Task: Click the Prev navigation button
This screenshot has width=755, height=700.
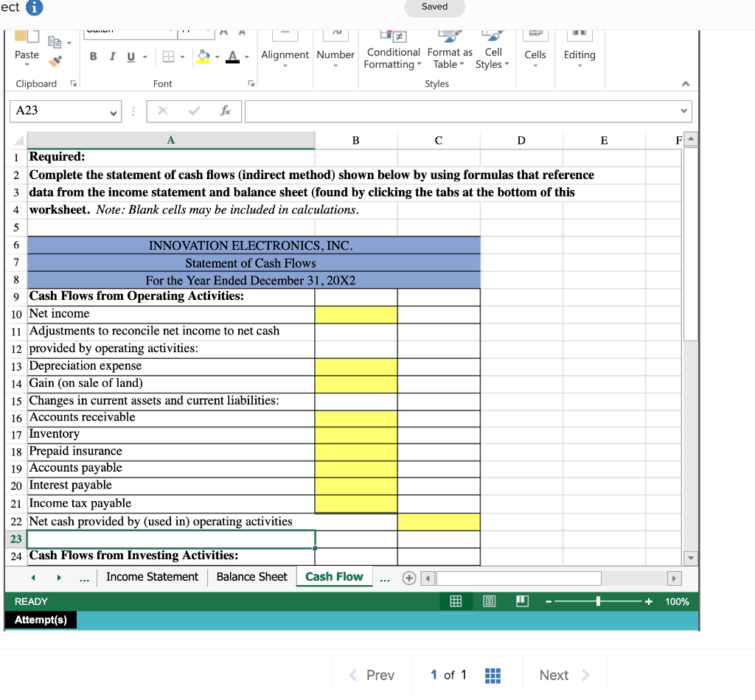Action: pyautogui.click(x=372, y=675)
